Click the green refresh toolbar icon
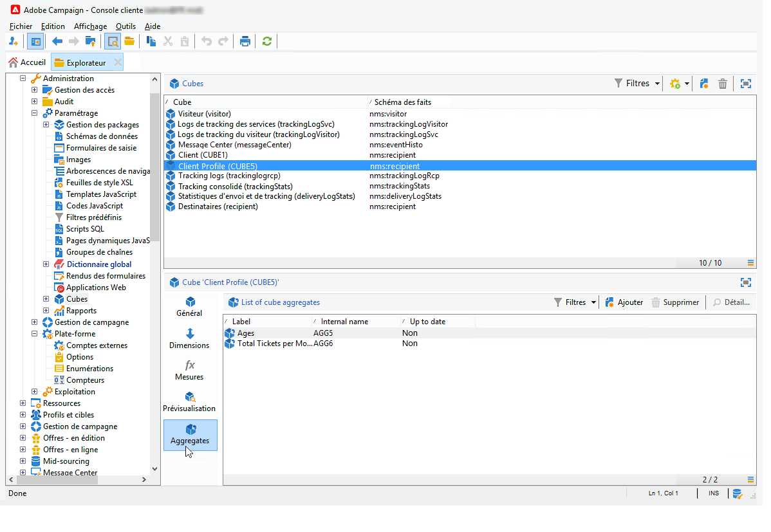This screenshot has width=771, height=532. pos(267,41)
